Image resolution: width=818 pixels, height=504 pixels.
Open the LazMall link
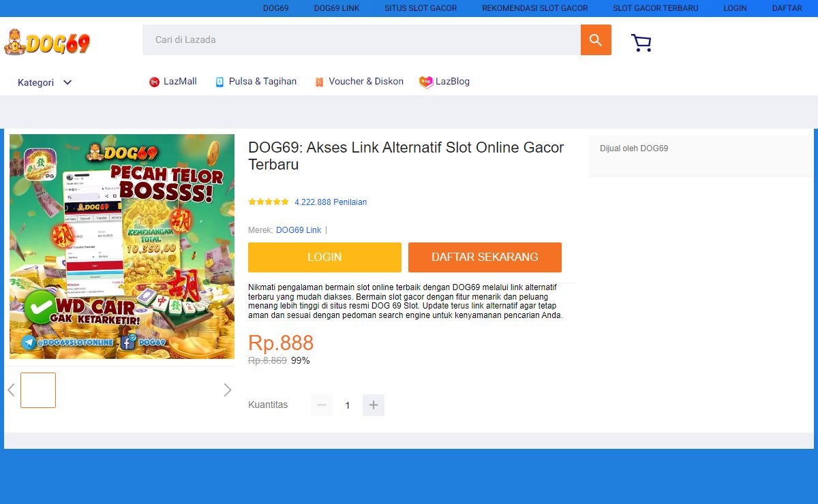pyautogui.click(x=180, y=82)
